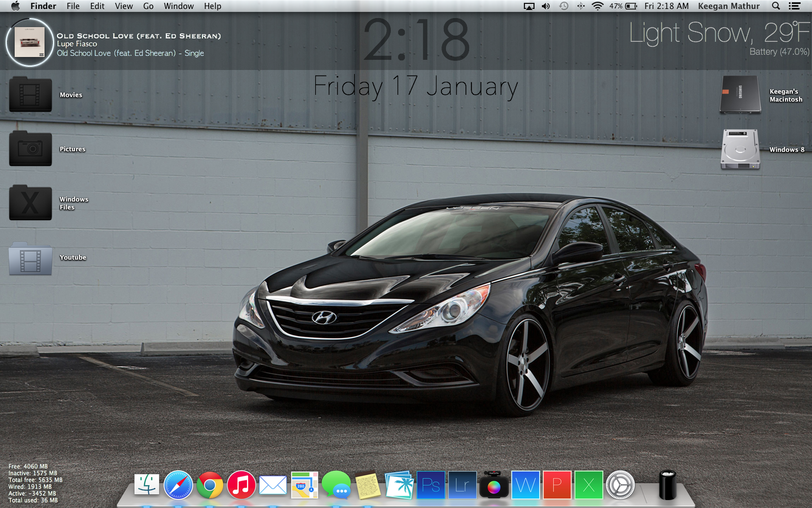Screen dimensions: 812x508
Task: Click the Inactive: 1575 MB memory line
Action: (x=33, y=474)
